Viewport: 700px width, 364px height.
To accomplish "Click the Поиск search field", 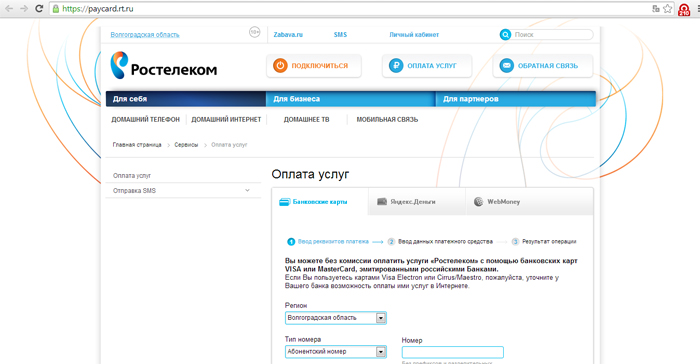I will click(552, 34).
